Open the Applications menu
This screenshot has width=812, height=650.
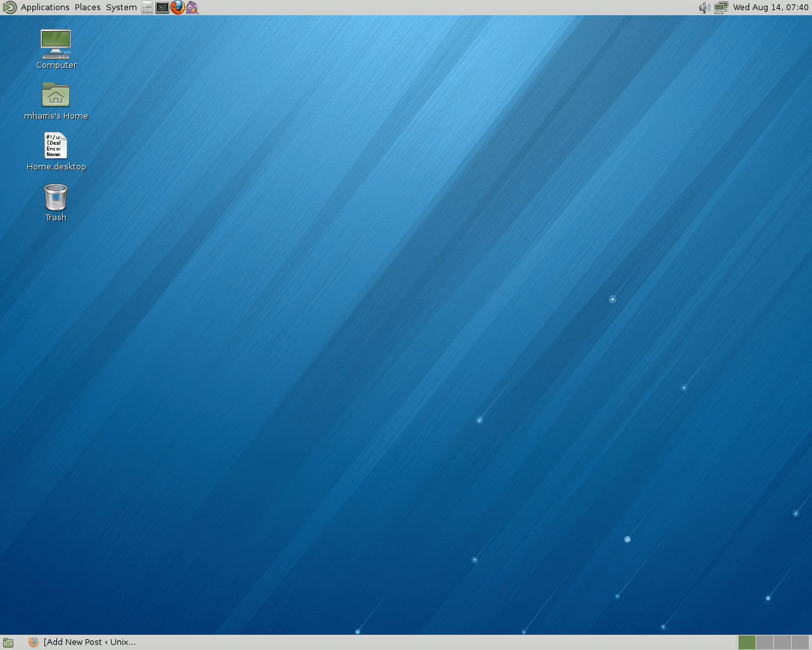pos(44,8)
